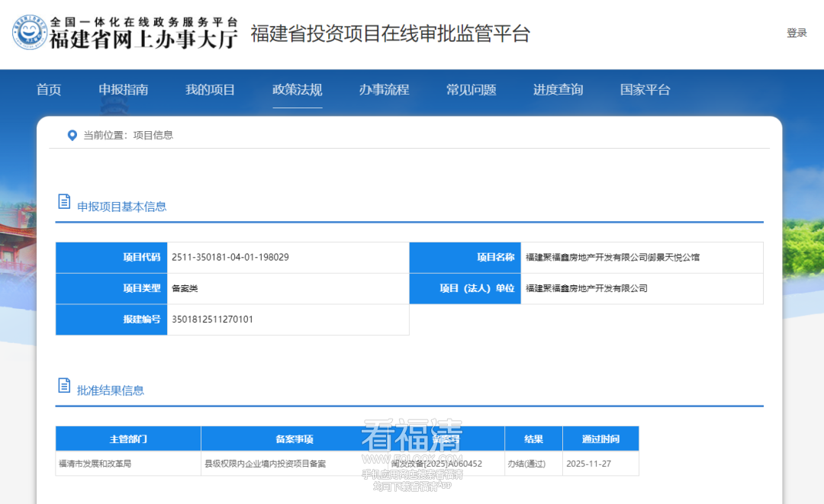This screenshot has width=824, height=504.
Task: Click the 主管部门 column header
Action: [128, 439]
